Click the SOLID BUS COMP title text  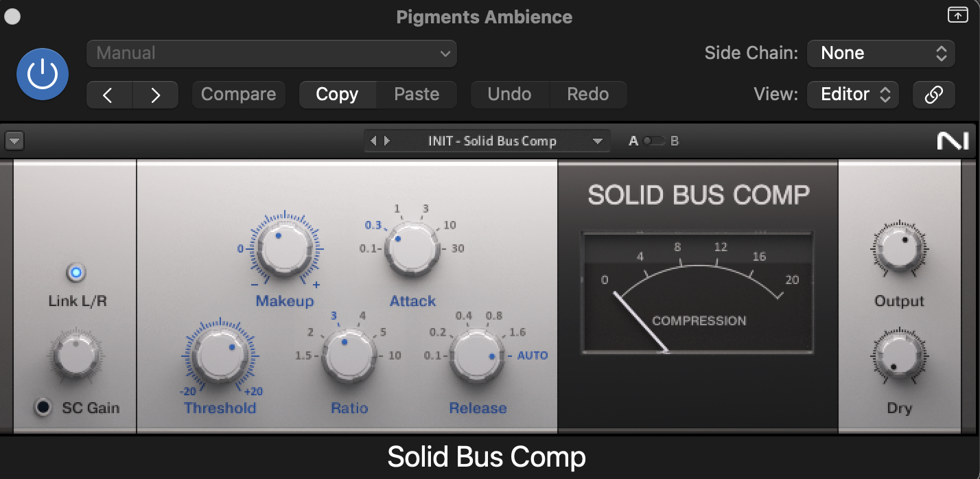pos(699,195)
